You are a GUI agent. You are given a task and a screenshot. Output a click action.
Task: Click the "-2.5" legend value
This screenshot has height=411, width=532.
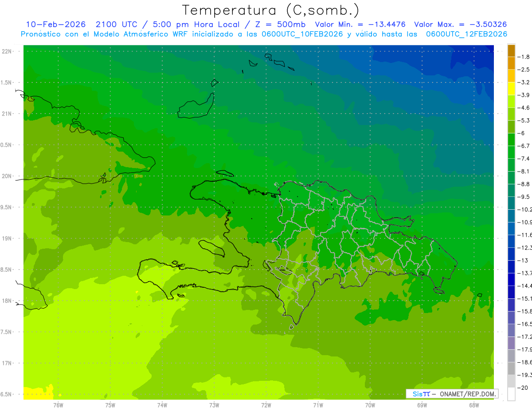[x=524, y=70]
